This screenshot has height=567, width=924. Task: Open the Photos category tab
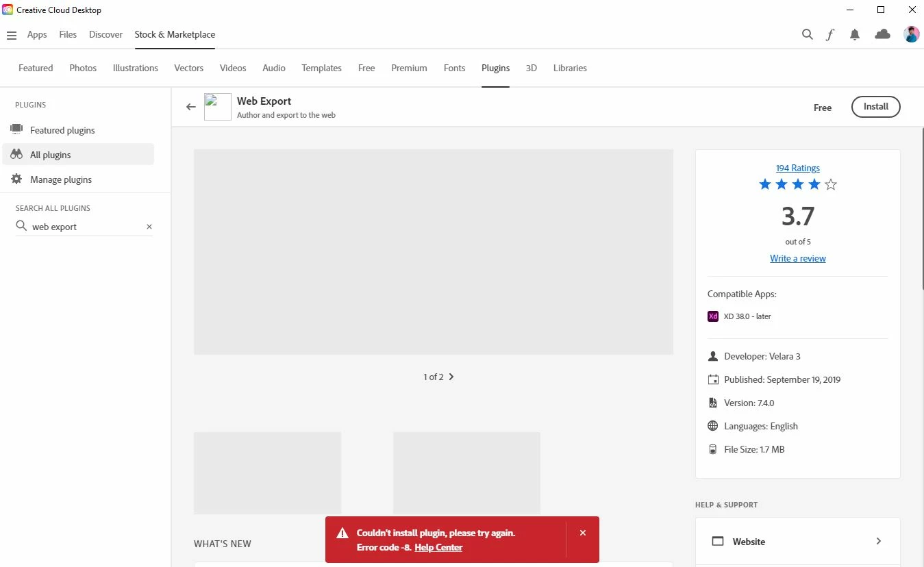tap(83, 68)
